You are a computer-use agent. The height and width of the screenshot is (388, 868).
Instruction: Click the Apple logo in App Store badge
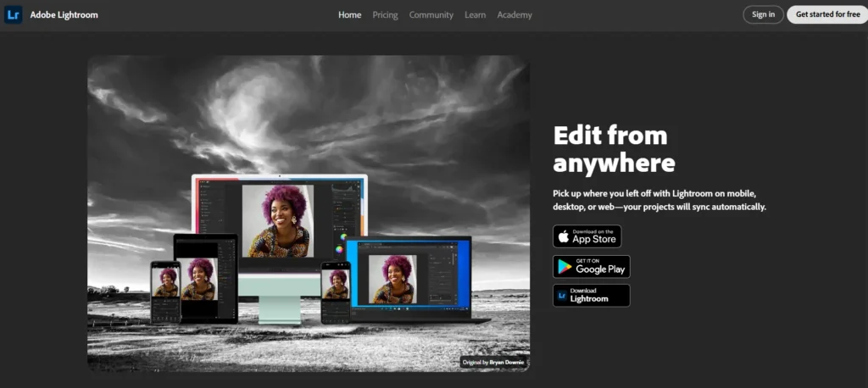(x=564, y=237)
